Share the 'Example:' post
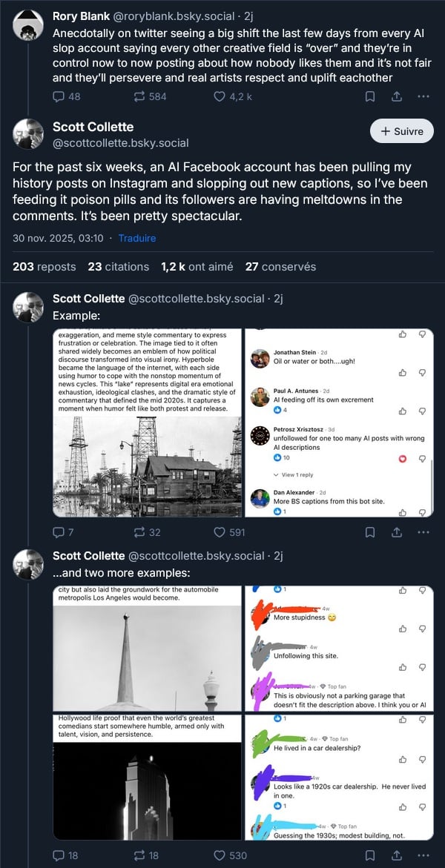Image resolution: width=445 pixels, height=868 pixels. [397, 531]
